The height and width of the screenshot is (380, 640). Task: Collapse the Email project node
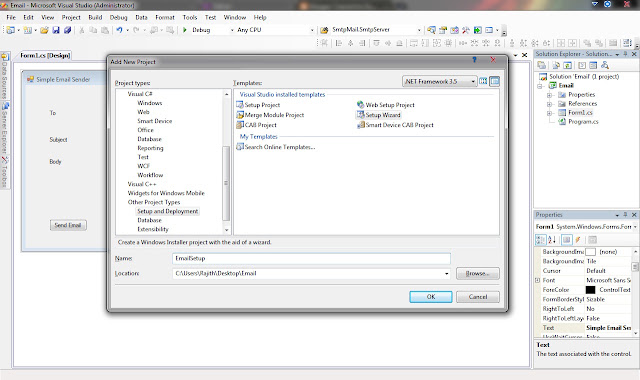coord(540,86)
